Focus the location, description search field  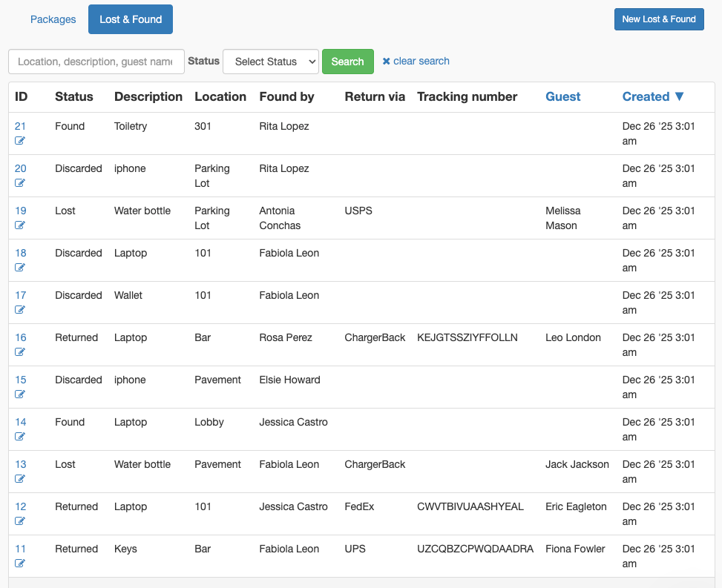tap(96, 62)
